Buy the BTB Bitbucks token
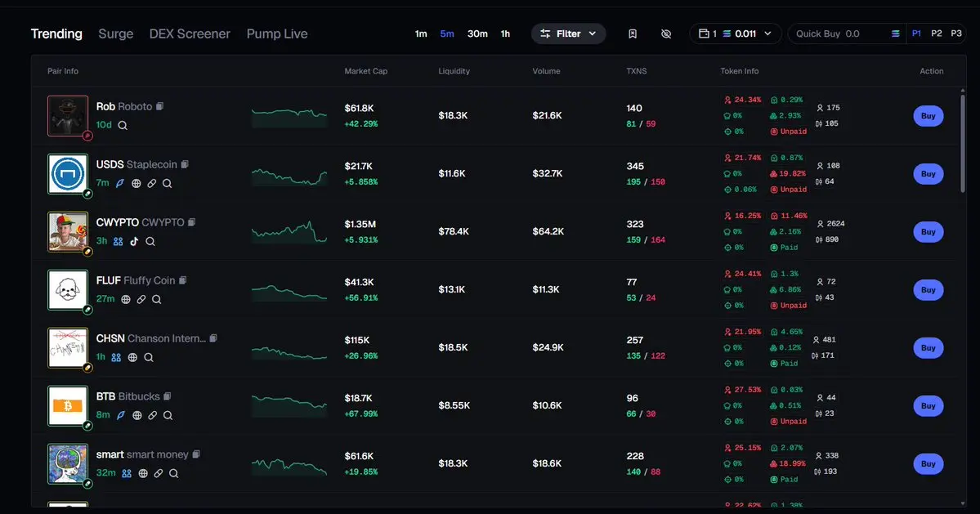 tap(929, 406)
